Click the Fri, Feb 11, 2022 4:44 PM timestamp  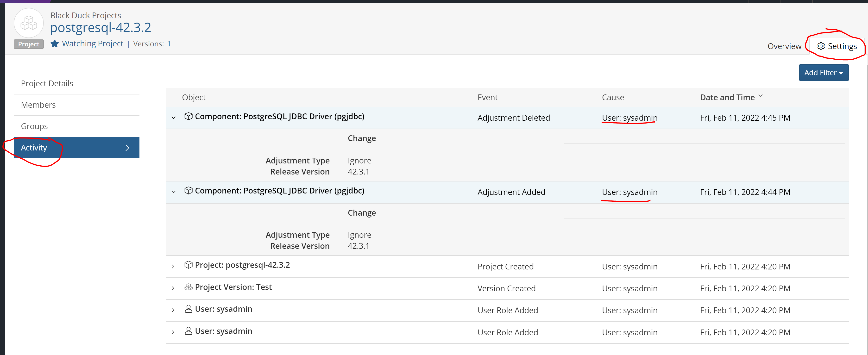745,192
